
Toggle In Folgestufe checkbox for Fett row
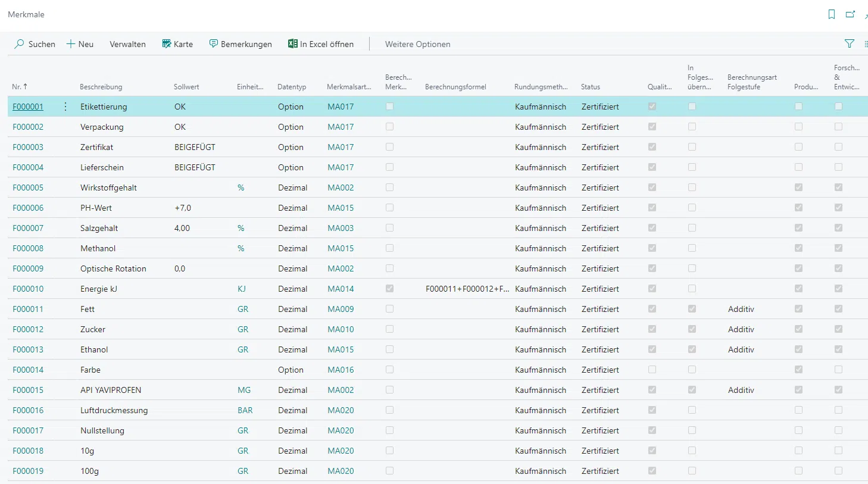pyautogui.click(x=692, y=309)
